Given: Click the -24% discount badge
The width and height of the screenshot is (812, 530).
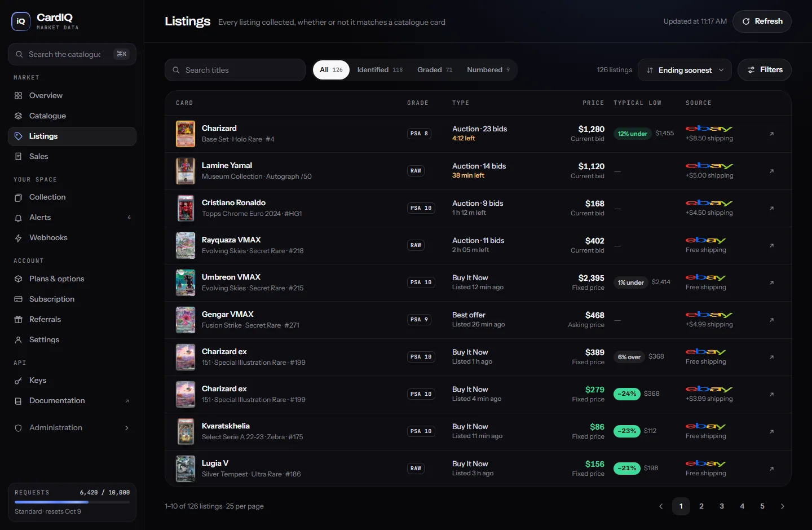Looking at the screenshot, I should 627,394.
